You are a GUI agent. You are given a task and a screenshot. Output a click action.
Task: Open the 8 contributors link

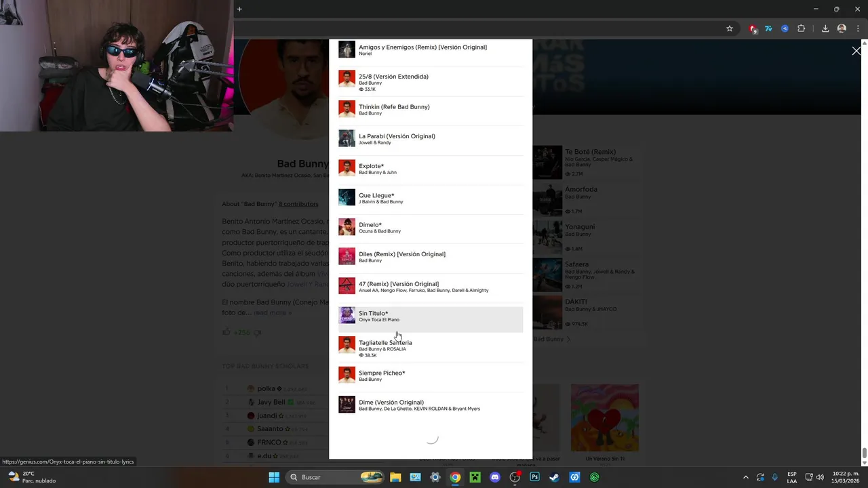298,204
